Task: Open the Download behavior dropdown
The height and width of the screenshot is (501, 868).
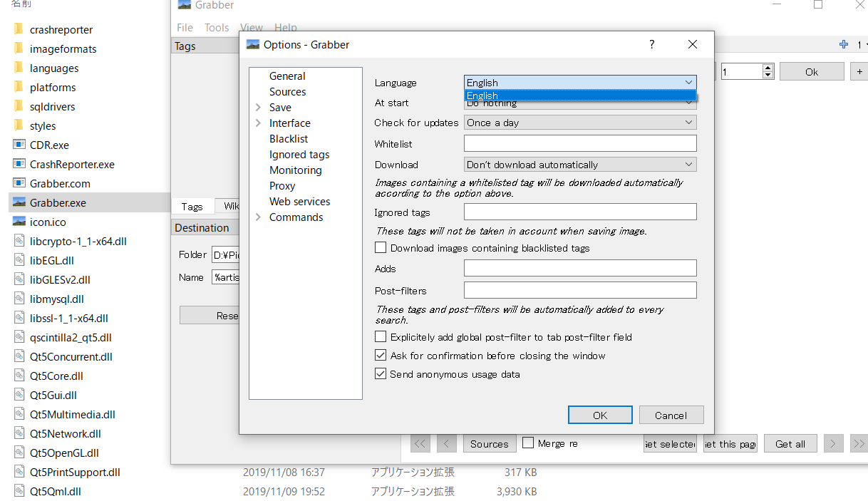Action: (x=580, y=165)
